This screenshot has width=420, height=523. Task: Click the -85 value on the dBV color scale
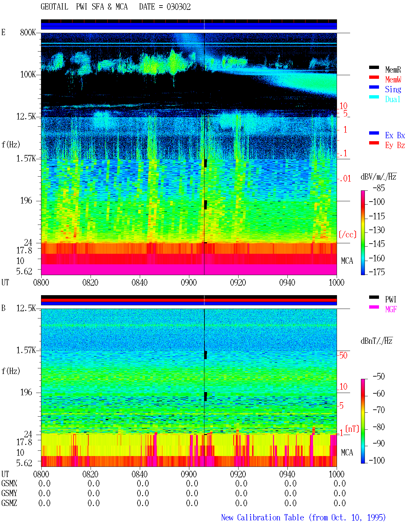click(x=379, y=188)
